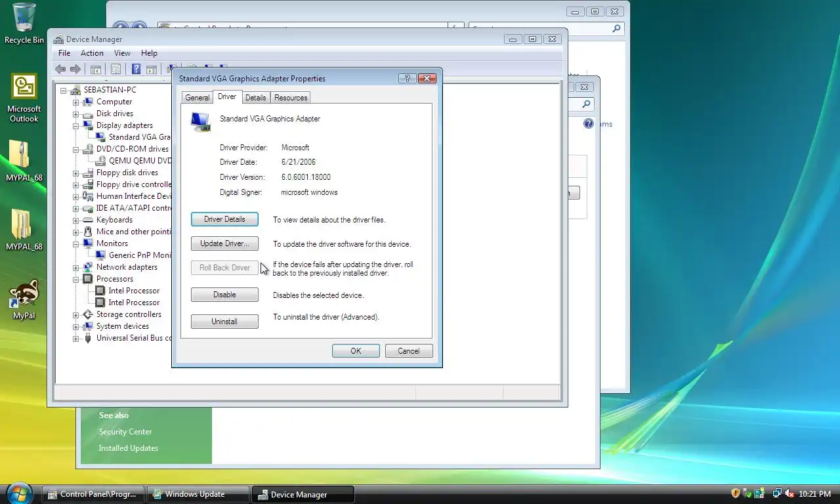Click the driver date text 6/21/2006
This screenshot has width=840, height=504.
click(299, 162)
